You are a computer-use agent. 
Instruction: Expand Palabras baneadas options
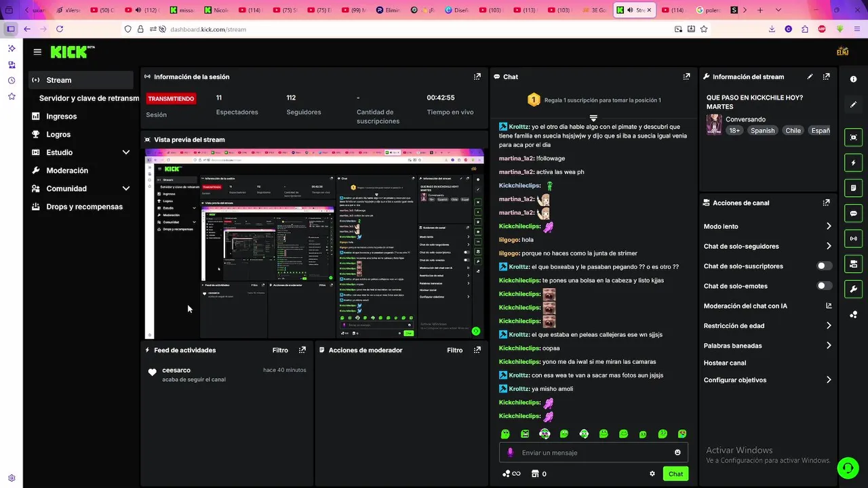829,346
